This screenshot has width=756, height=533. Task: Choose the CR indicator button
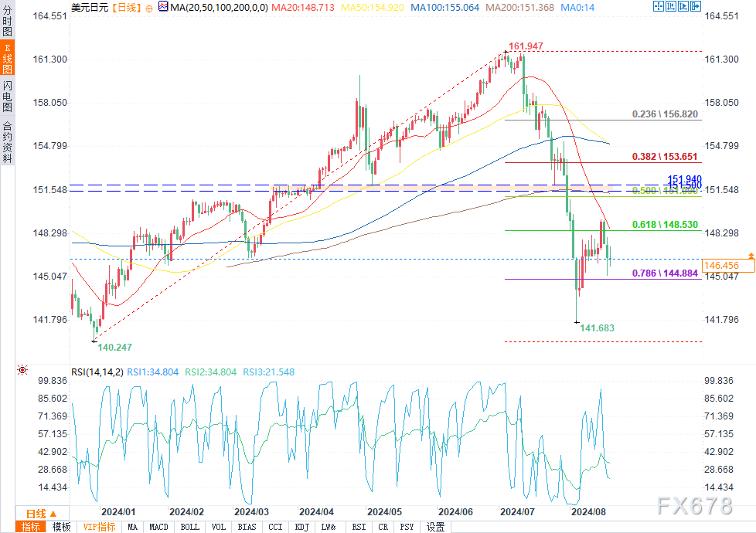pos(383,527)
